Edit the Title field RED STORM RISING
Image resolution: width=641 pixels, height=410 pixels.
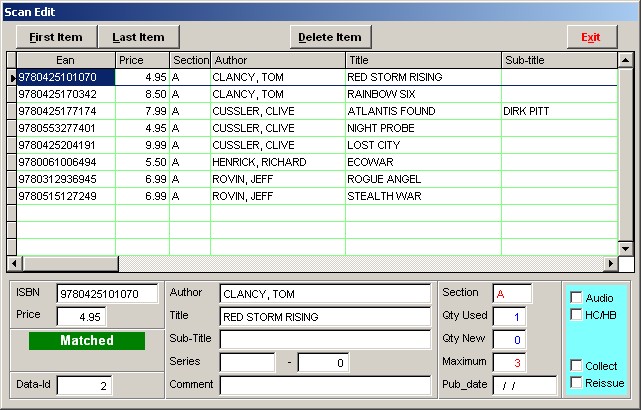tap(325, 317)
